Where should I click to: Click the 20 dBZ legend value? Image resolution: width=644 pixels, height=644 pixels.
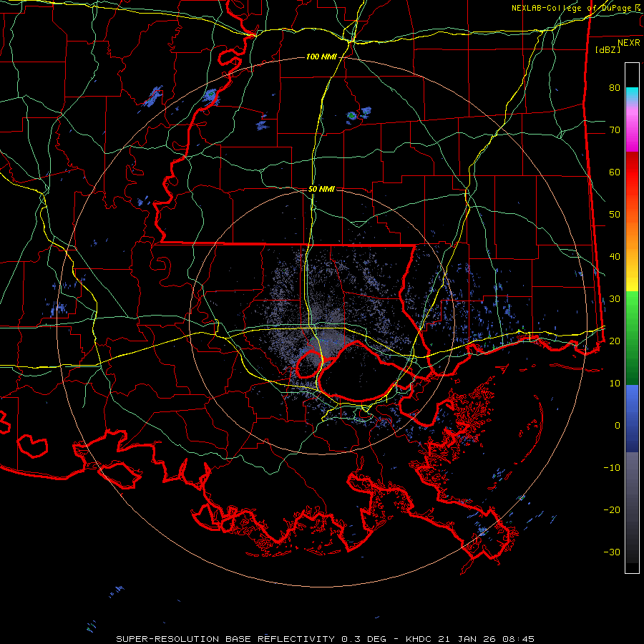(615, 341)
